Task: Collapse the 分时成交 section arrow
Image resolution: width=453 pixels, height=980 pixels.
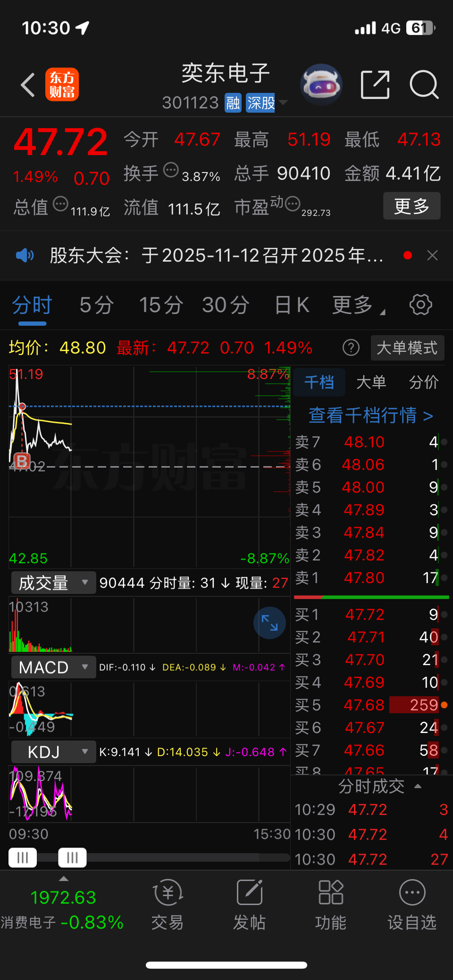Action: [x=418, y=786]
